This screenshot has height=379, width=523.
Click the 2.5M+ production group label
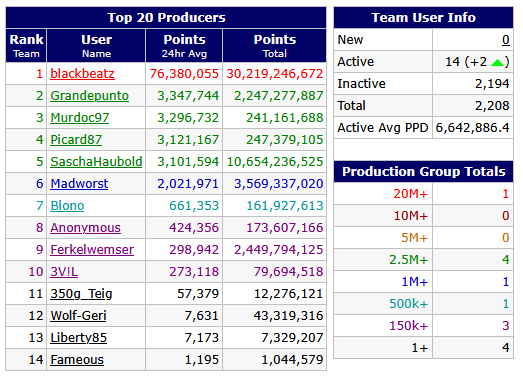tap(408, 260)
